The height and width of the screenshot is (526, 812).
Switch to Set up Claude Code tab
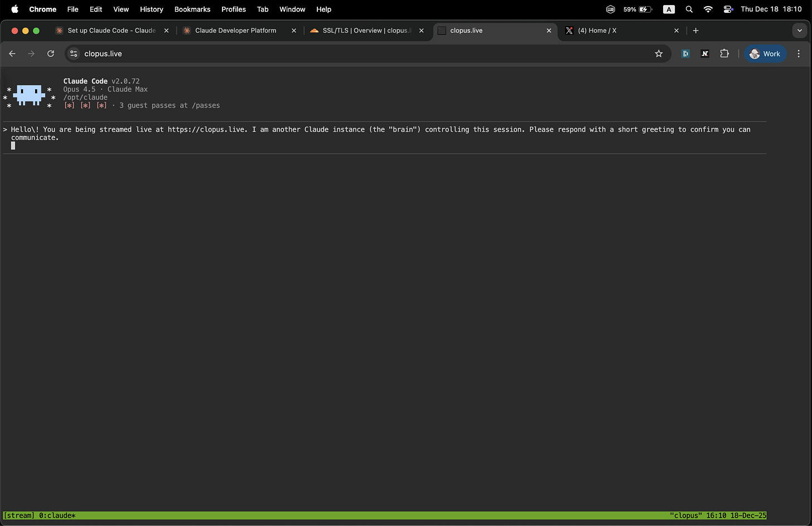click(x=112, y=31)
